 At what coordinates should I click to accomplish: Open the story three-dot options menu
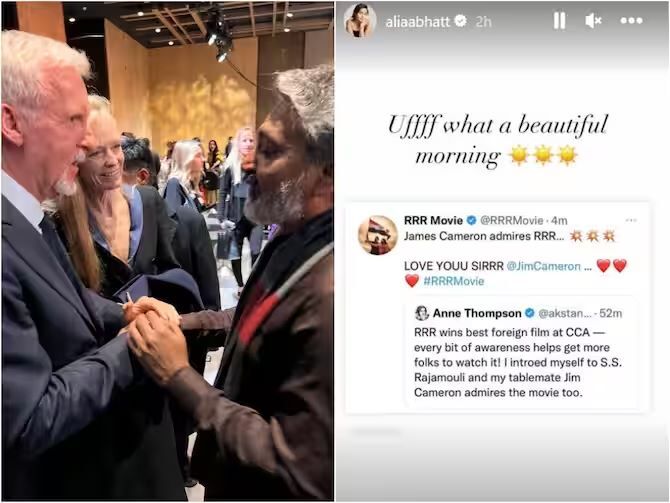tap(632, 21)
